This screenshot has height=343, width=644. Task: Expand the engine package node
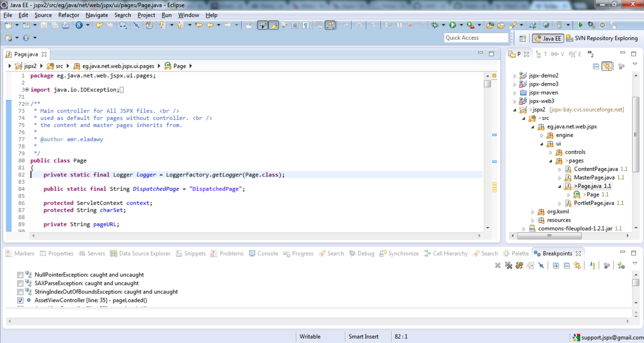coord(541,136)
